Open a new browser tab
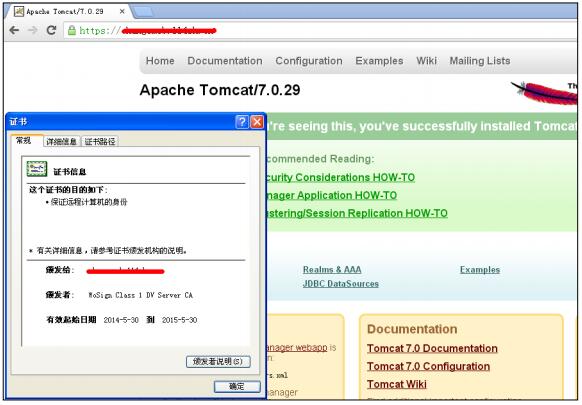This screenshot has height=405, width=582. (x=143, y=12)
